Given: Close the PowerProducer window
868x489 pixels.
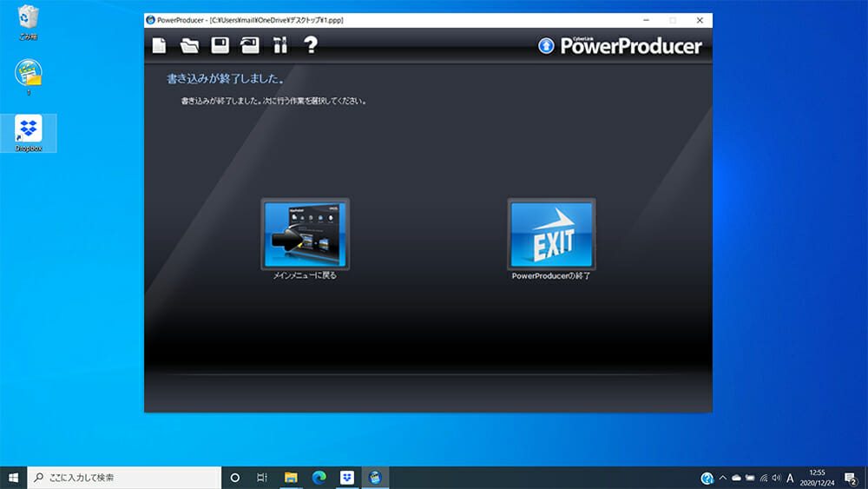Looking at the screenshot, I should coord(700,20).
